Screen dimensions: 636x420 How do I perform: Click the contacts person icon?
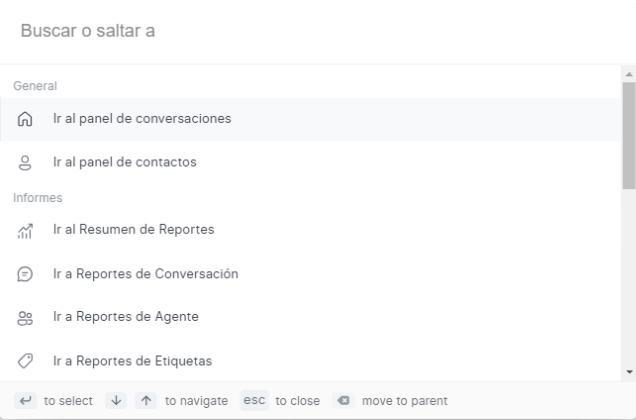pos(26,163)
